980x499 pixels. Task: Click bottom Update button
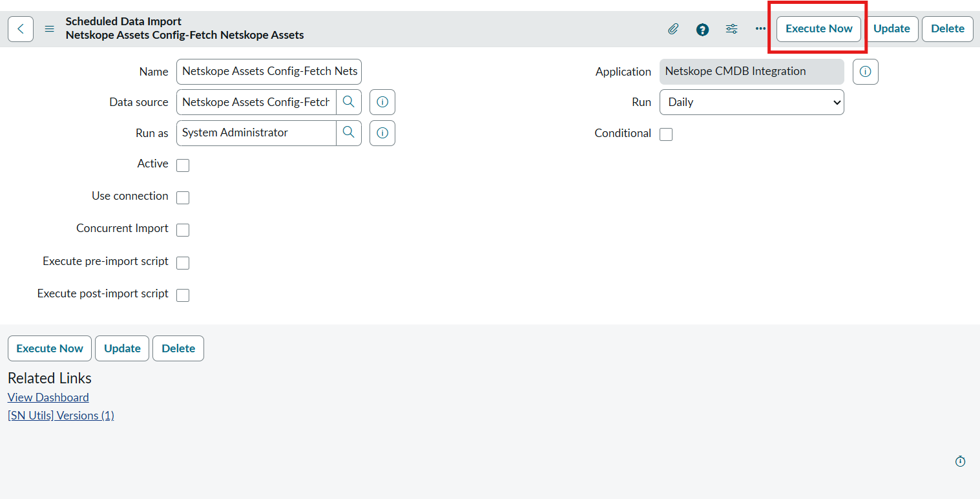pos(122,348)
